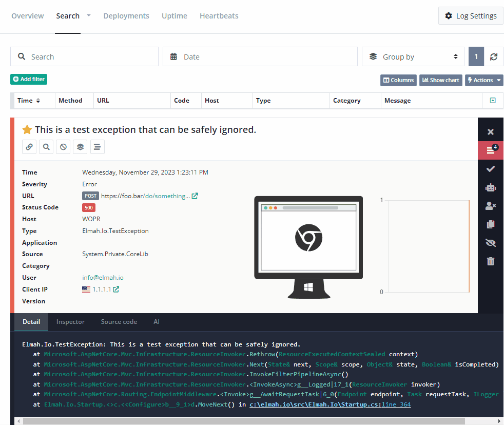The width and height of the screenshot is (504, 425).
Task: Click the ignore (ban circle) icon
Action: 63,147
